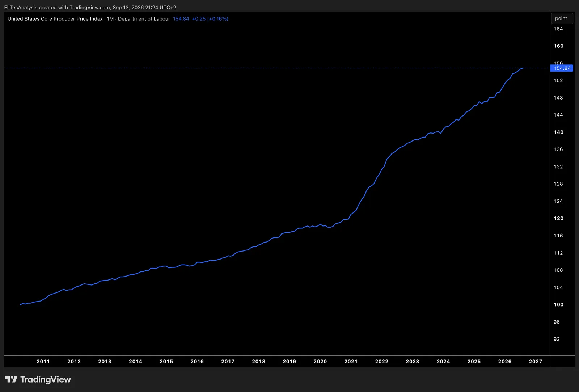Click the 2026 label on time axis

pyautogui.click(x=504, y=361)
